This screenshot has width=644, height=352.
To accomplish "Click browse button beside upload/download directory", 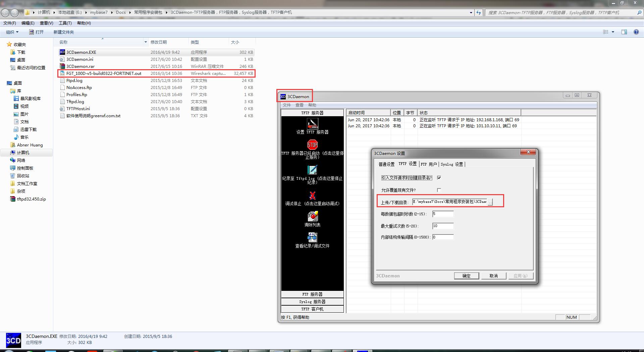I will [x=490, y=202].
